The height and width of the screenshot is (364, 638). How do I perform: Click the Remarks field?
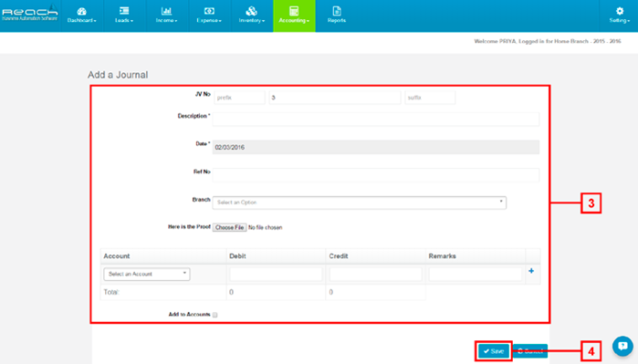coord(476,274)
